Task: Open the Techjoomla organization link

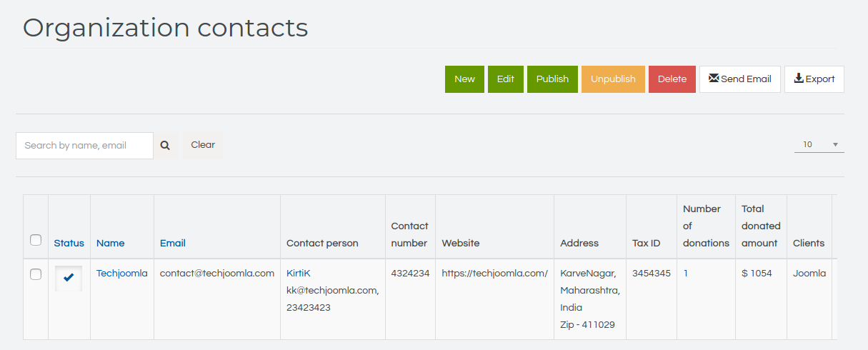Action: click(x=122, y=273)
